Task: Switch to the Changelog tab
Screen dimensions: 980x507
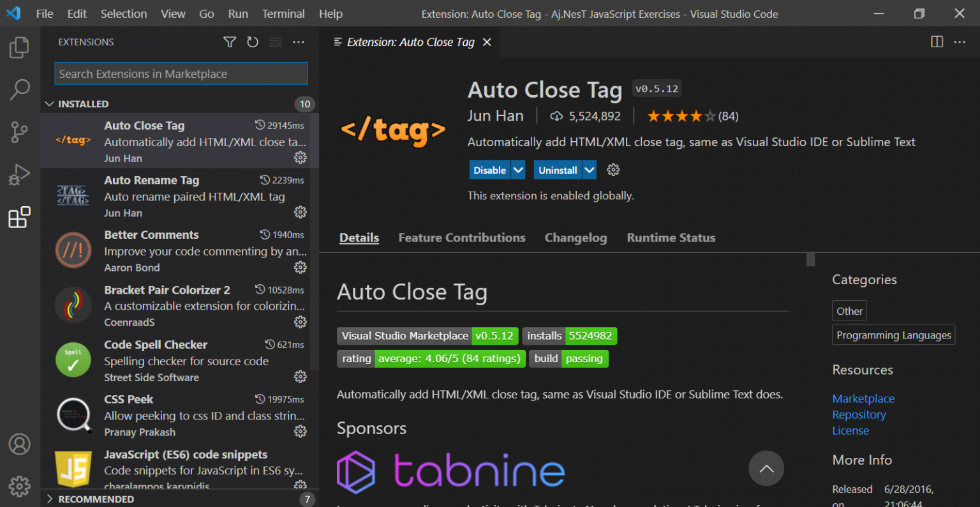Action: click(x=575, y=238)
